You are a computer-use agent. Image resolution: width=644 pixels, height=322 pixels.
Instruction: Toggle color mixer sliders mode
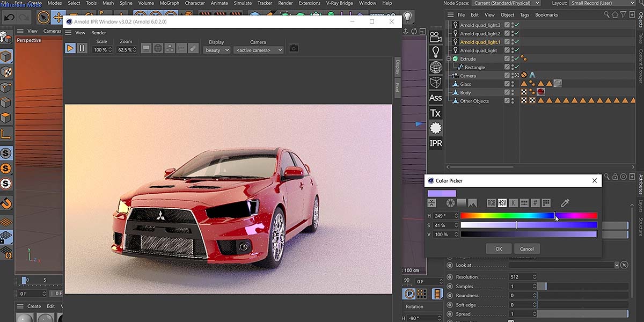click(x=524, y=203)
